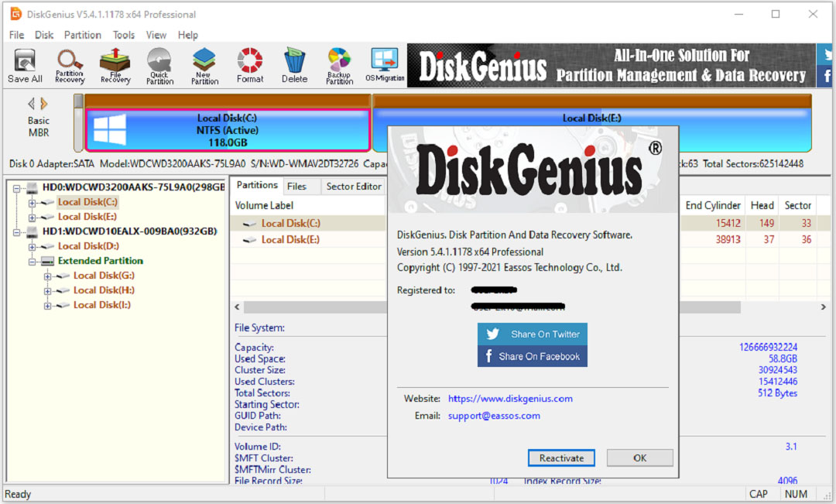
Task: Open the File menu
Action: tap(16, 35)
